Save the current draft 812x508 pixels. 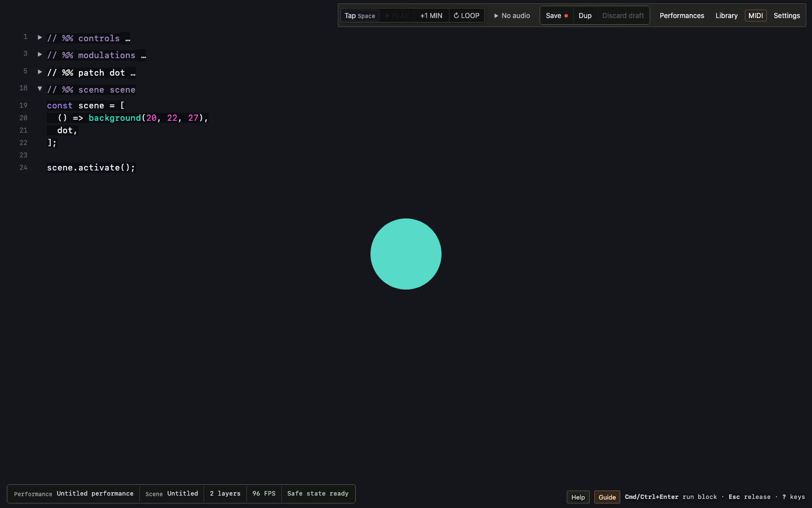(557, 16)
